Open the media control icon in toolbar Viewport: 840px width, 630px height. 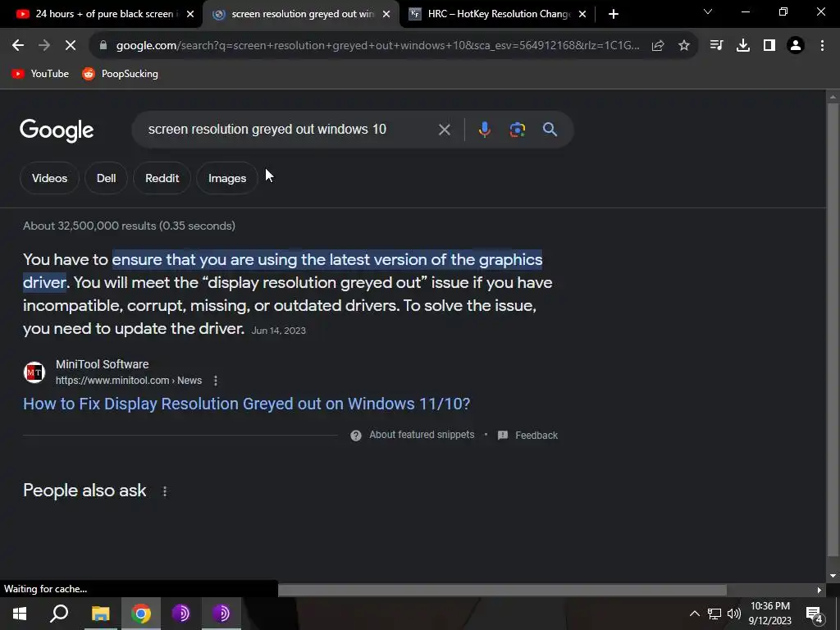[x=716, y=46]
